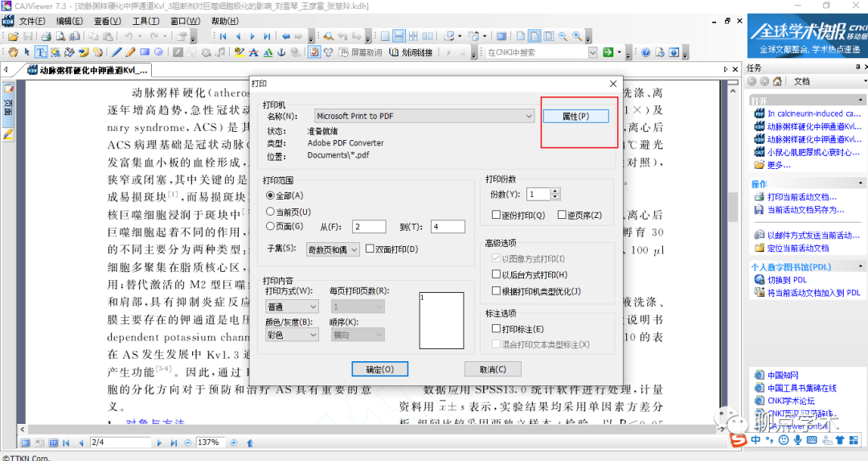Open 文件(F) menu
The height and width of the screenshot is (461, 868).
click(x=32, y=21)
